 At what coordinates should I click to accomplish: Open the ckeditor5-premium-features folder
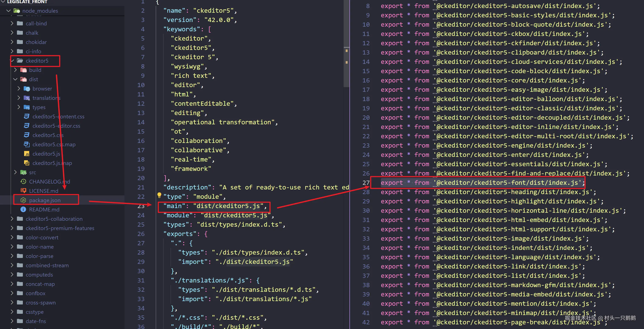coord(60,228)
